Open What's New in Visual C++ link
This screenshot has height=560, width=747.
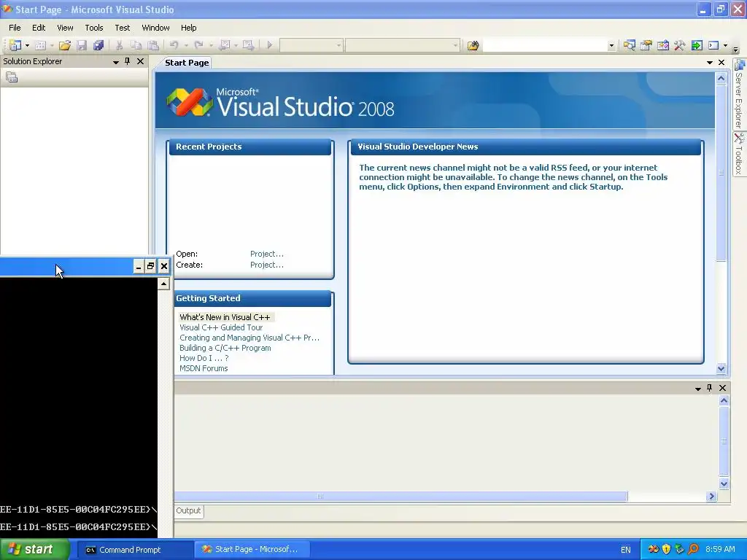pyautogui.click(x=225, y=317)
